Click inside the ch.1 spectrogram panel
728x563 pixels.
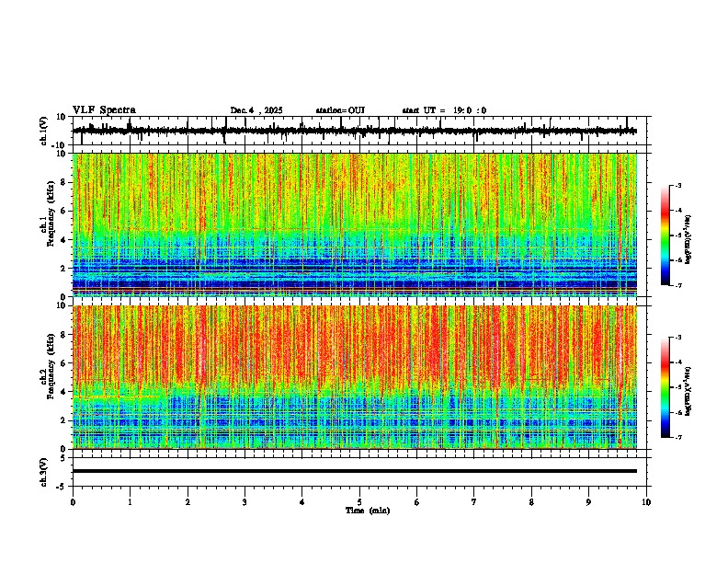[x=354, y=224]
